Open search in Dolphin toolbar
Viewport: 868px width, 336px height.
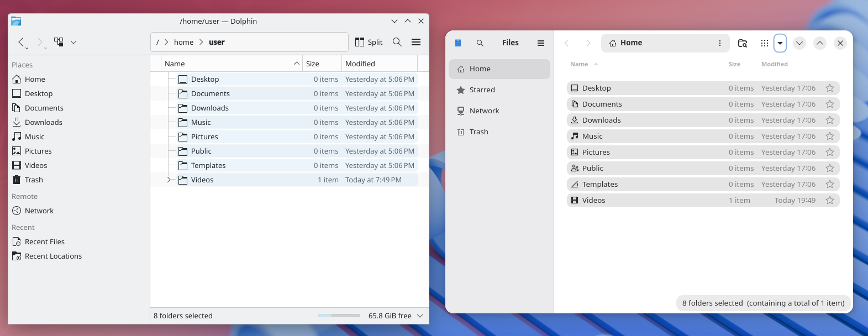point(397,42)
